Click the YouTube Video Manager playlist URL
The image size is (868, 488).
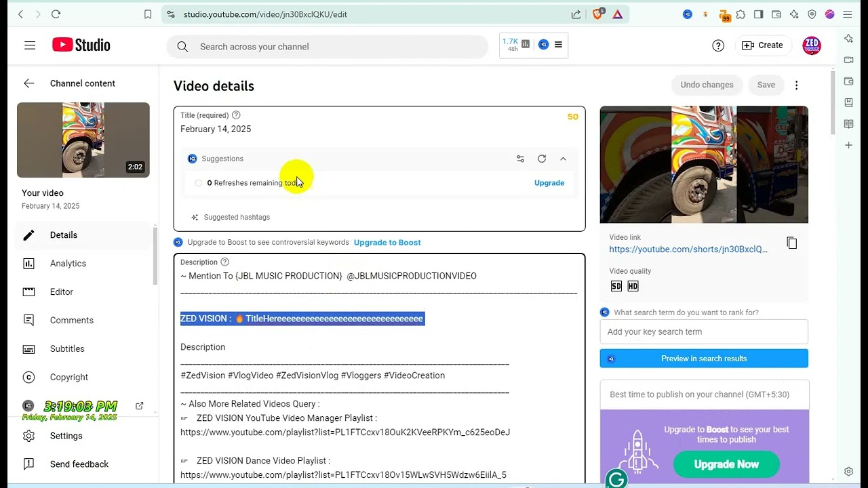click(x=345, y=432)
